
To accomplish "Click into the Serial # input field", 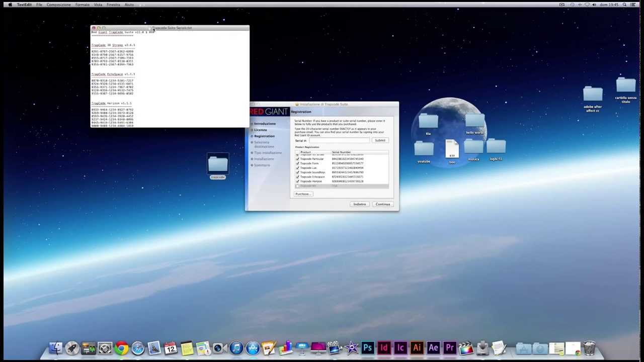I will 339,140.
